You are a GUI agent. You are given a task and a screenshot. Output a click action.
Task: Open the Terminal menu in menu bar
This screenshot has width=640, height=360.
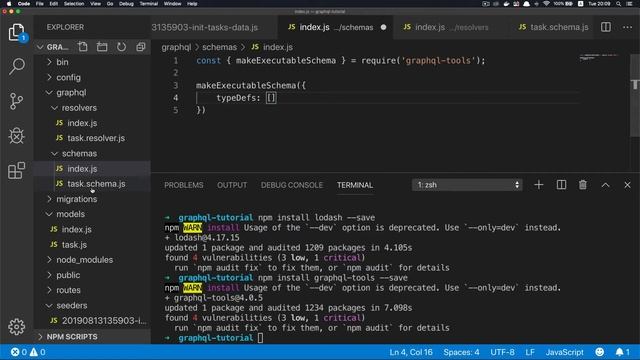(x=149, y=4)
